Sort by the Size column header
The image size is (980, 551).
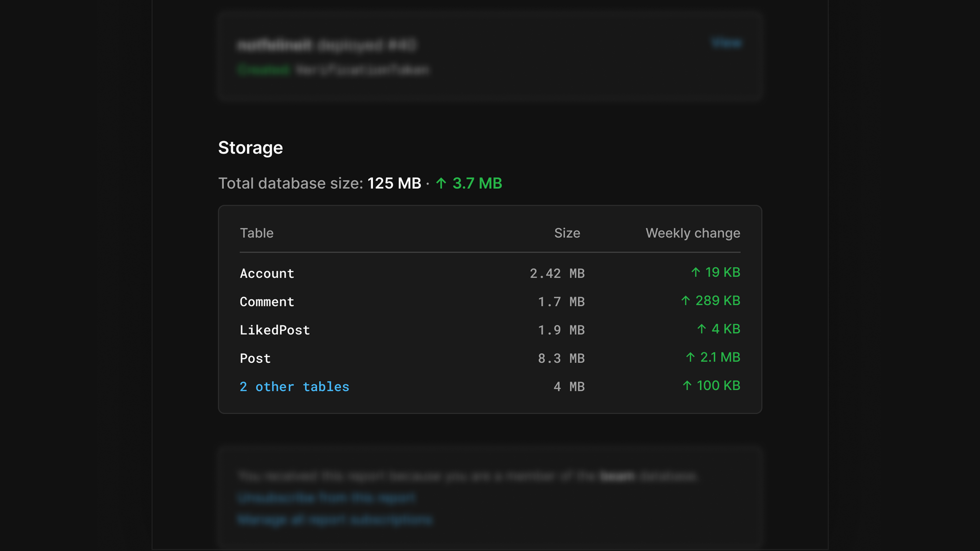(x=566, y=233)
